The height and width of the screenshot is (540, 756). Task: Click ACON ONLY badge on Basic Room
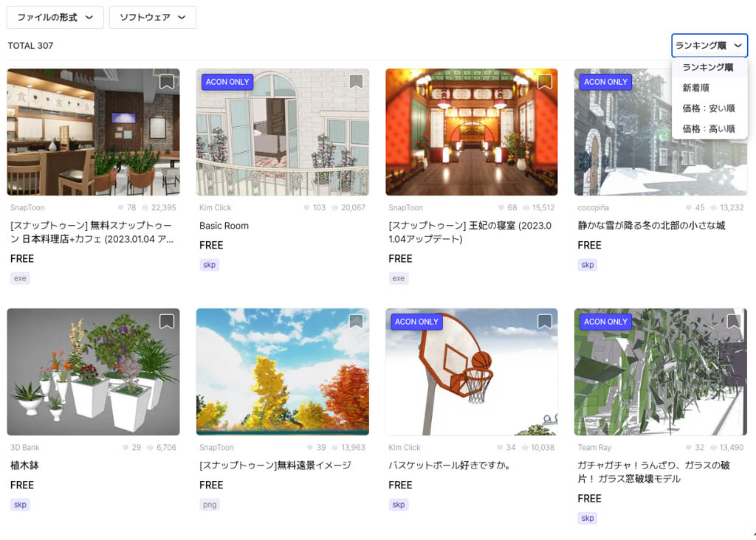click(x=227, y=82)
